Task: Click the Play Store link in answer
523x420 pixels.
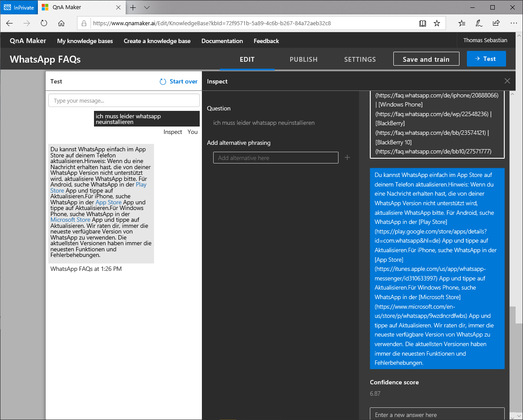Action: coord(141,185)
